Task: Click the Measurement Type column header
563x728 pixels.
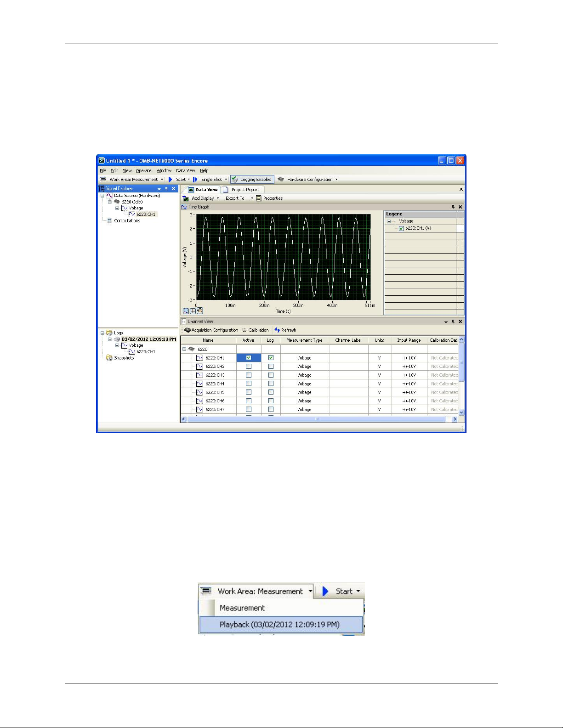Action: 304,340
